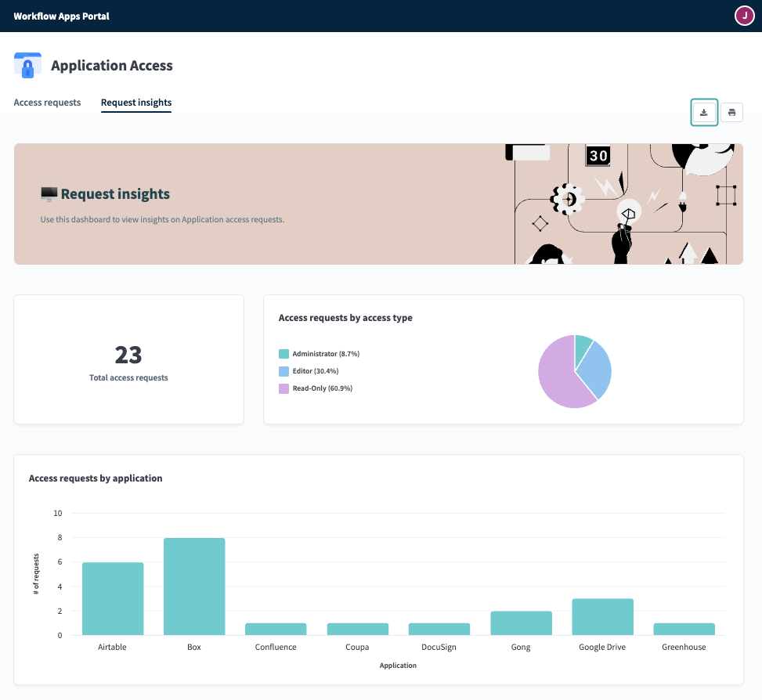Select the Request insights tab
The image size is (762, 700).
(135, 103)
